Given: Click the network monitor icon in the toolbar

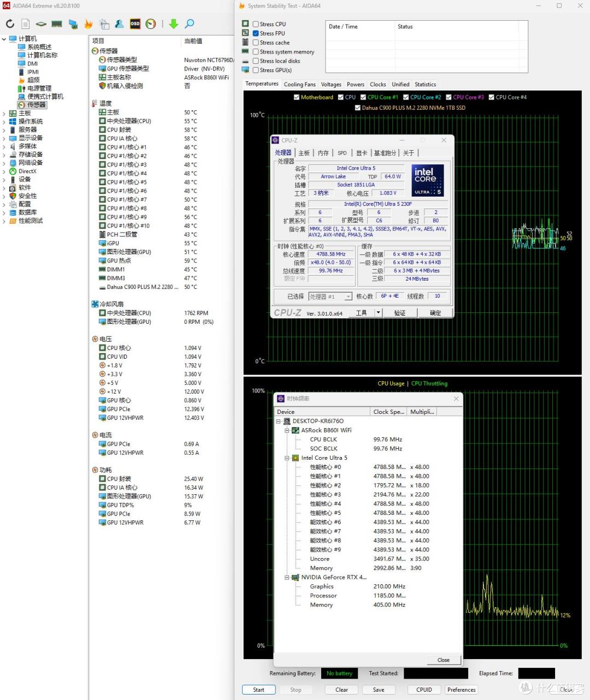Looking at the screenshot, I should click(73, 24).
